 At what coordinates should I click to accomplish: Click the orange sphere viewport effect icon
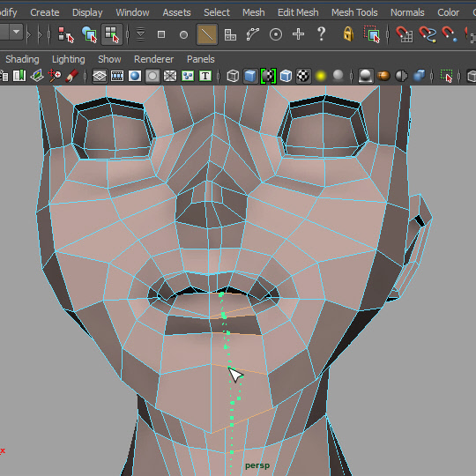tap(383, 76)
